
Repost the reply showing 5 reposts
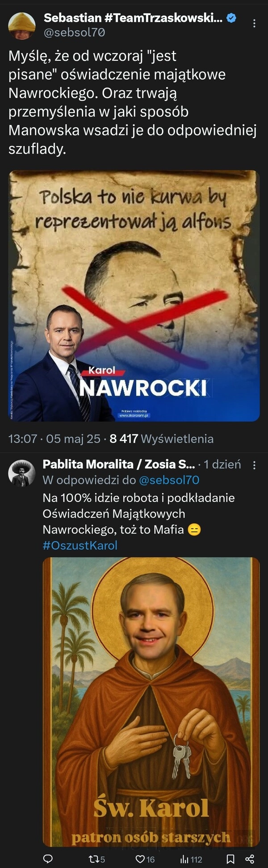[96, 859]
